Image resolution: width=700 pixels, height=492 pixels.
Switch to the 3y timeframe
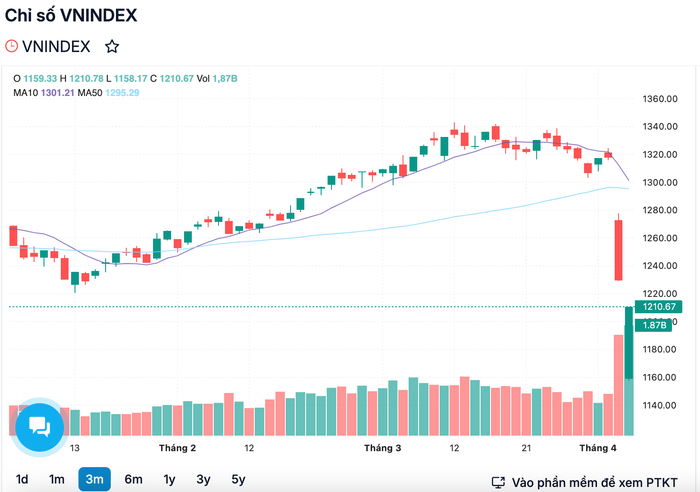pyautogui.click(x=203, y=479)
